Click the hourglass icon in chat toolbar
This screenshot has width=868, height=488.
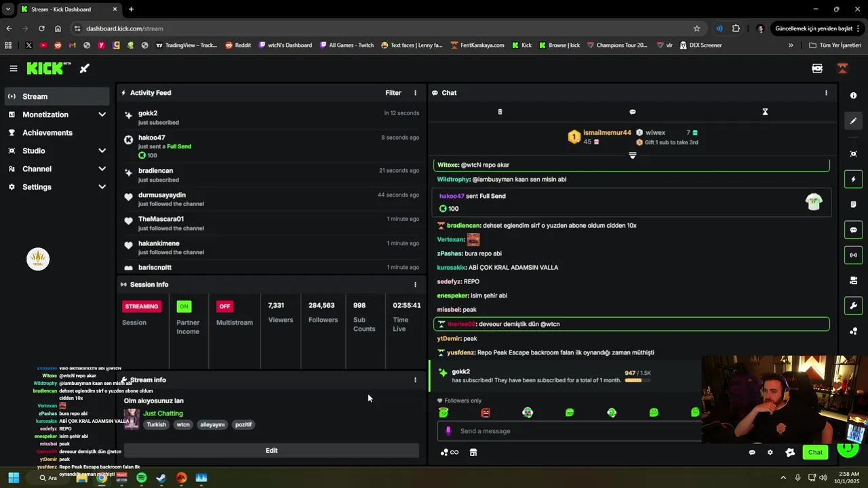[765, 112]
